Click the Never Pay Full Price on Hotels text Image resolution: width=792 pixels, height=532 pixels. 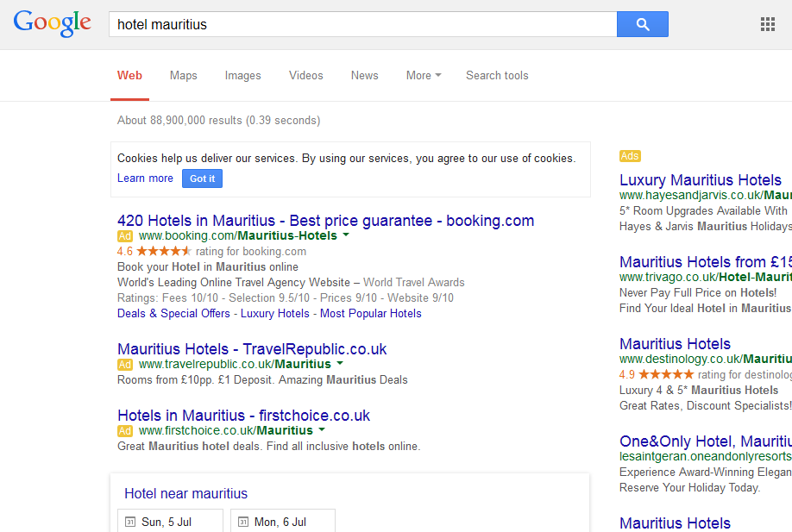698,293
